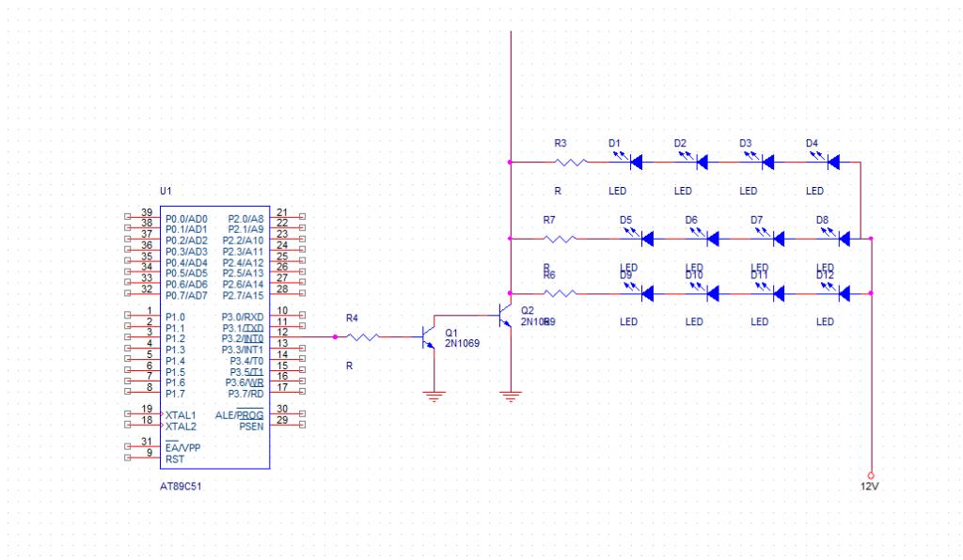Select the 12V power terminal circle

click(x=870, y=475)
